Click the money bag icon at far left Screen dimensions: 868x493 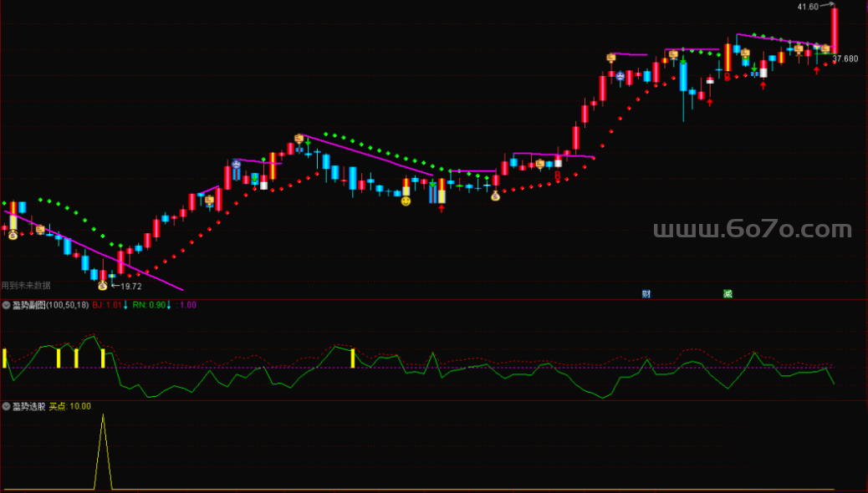pos(13,236)
